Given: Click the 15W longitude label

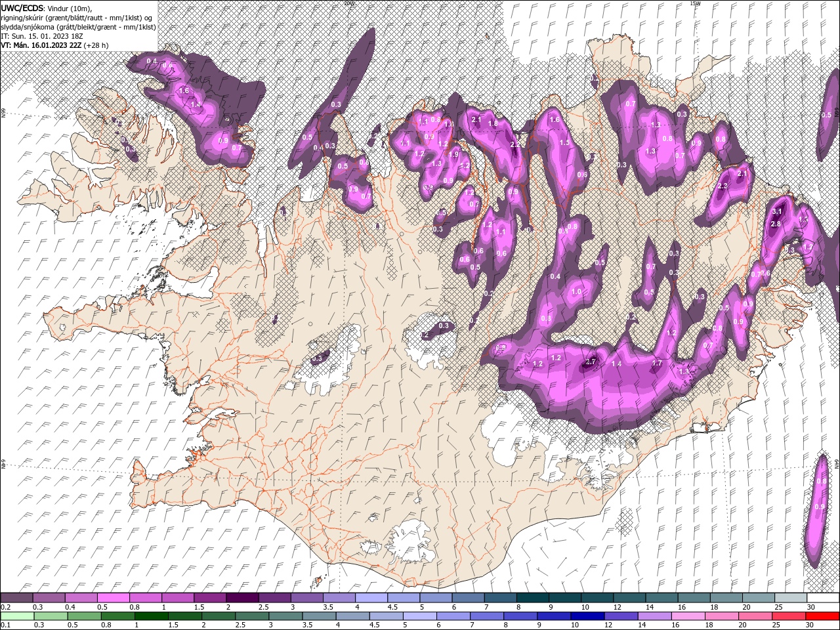Looking at the screenshot, I should point(695,3).
